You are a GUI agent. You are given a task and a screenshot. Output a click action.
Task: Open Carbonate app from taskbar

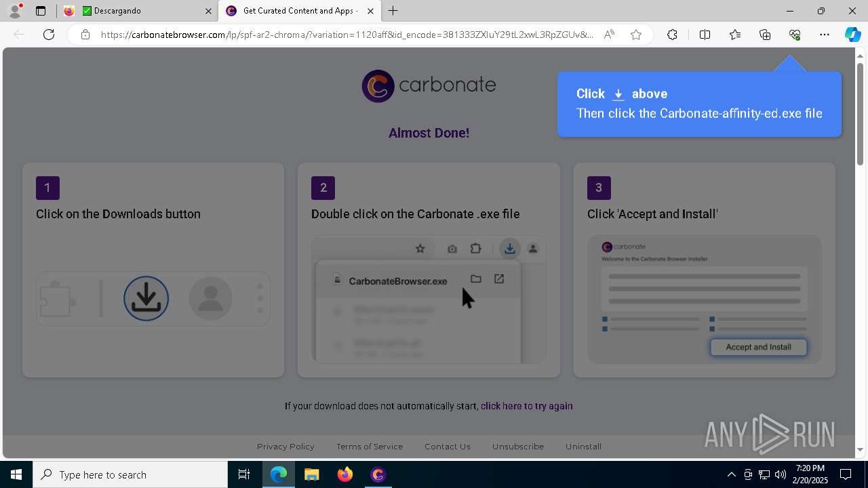coord(378,474)
